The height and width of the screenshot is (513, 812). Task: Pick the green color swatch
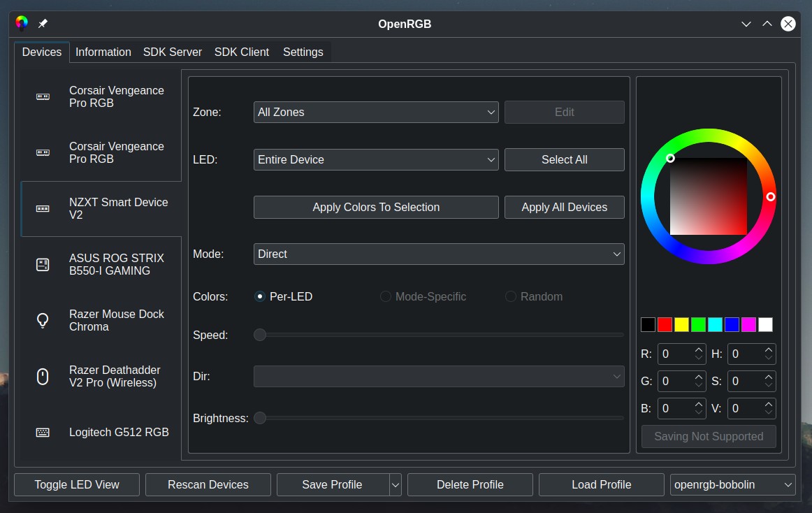point(699,324)
